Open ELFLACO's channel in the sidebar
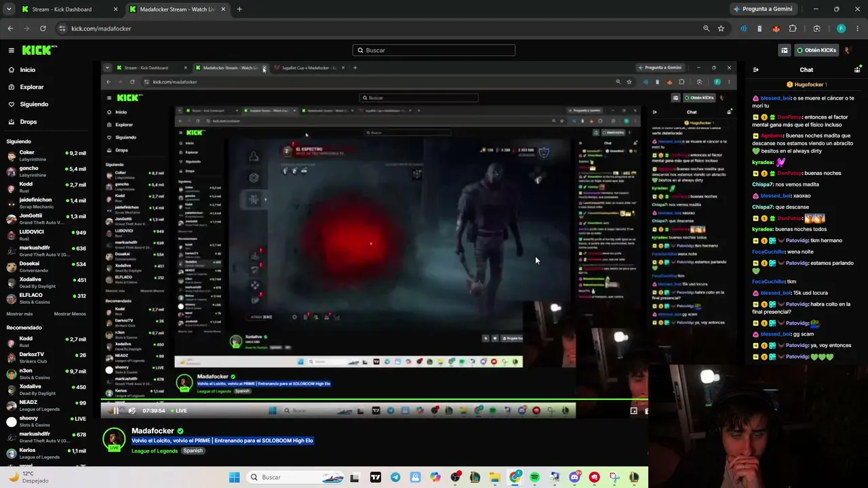The height and width of the screenshot is (488, 868). (46, 298)
